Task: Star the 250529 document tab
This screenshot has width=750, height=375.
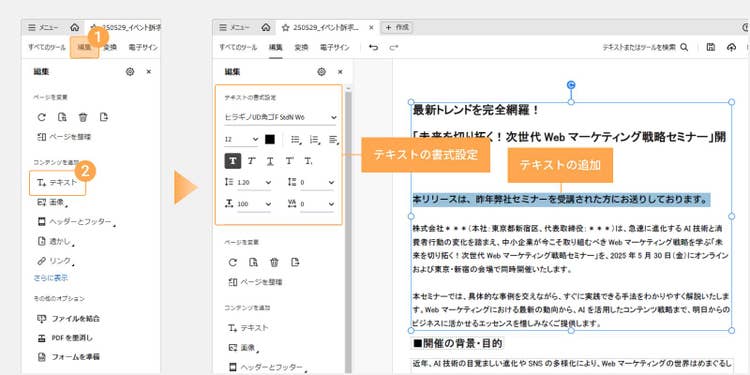Action: (286, 28)
